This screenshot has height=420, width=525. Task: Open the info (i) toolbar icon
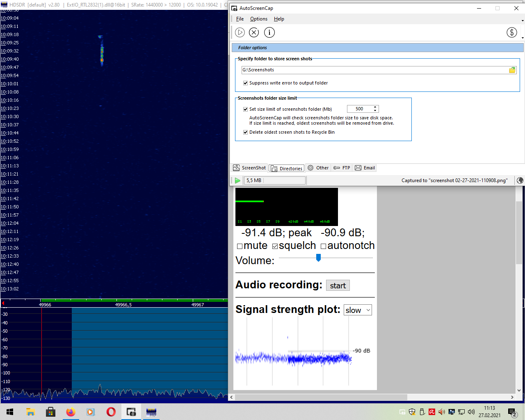(x=269, y=32)
